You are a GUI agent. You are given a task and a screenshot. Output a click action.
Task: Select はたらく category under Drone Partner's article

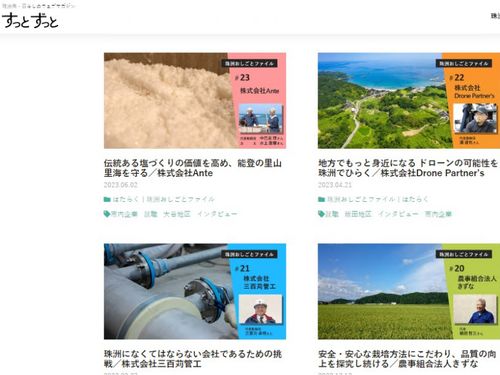tap(415, 199)
